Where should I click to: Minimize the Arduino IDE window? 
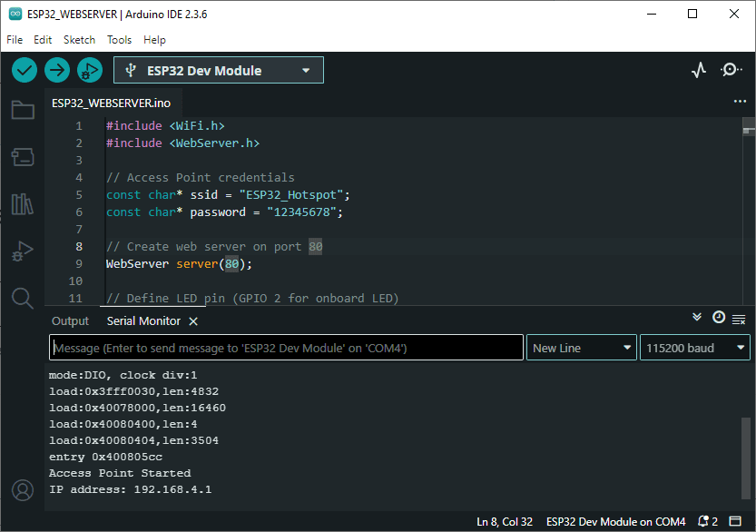(652, 14)
